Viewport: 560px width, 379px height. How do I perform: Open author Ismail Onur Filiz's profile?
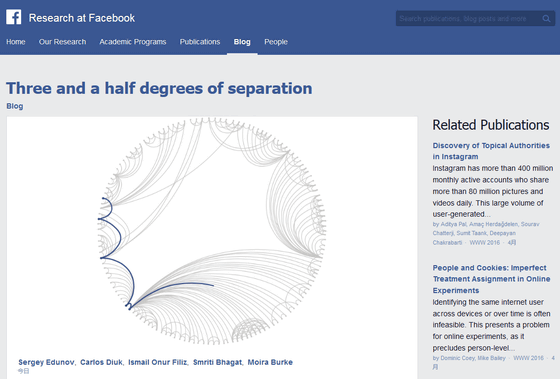tap(158, 362)
